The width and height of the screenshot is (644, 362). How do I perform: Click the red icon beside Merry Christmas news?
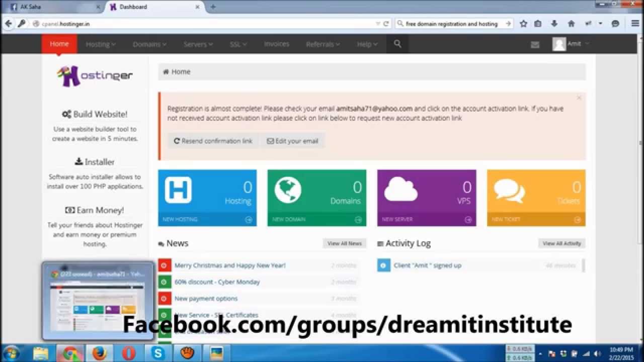pos(165,265)
